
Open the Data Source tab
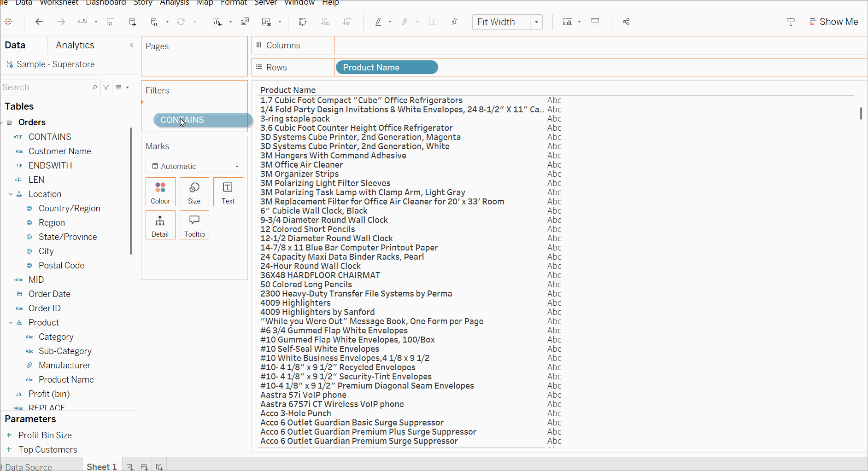28,467
